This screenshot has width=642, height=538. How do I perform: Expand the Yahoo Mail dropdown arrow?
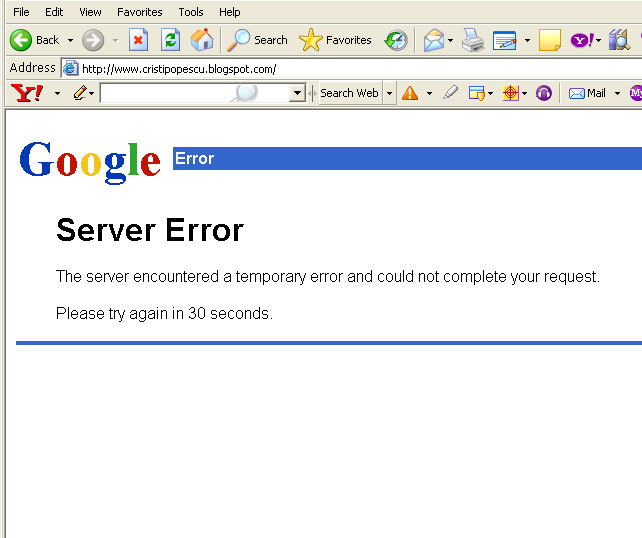click(617, 94)
